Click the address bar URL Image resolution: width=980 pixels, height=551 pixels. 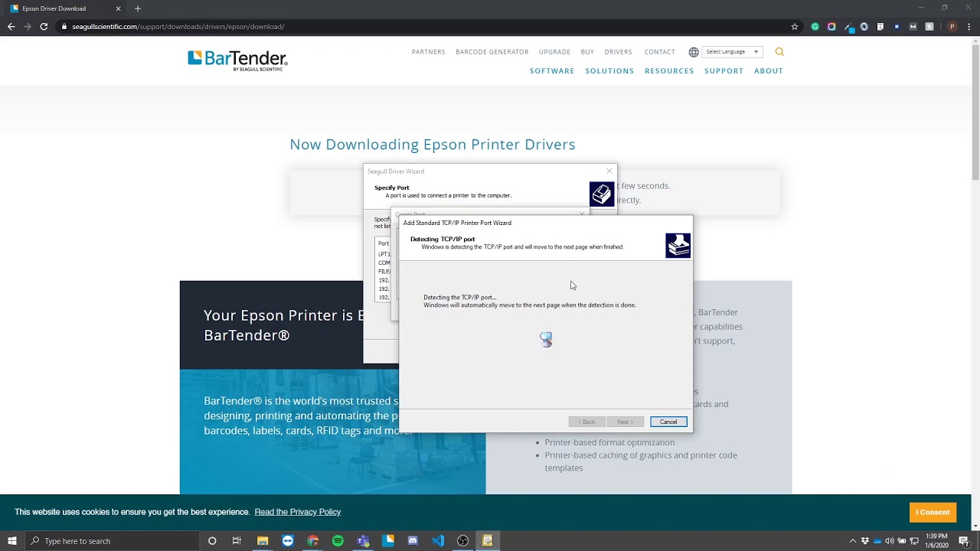click(178, 27)
